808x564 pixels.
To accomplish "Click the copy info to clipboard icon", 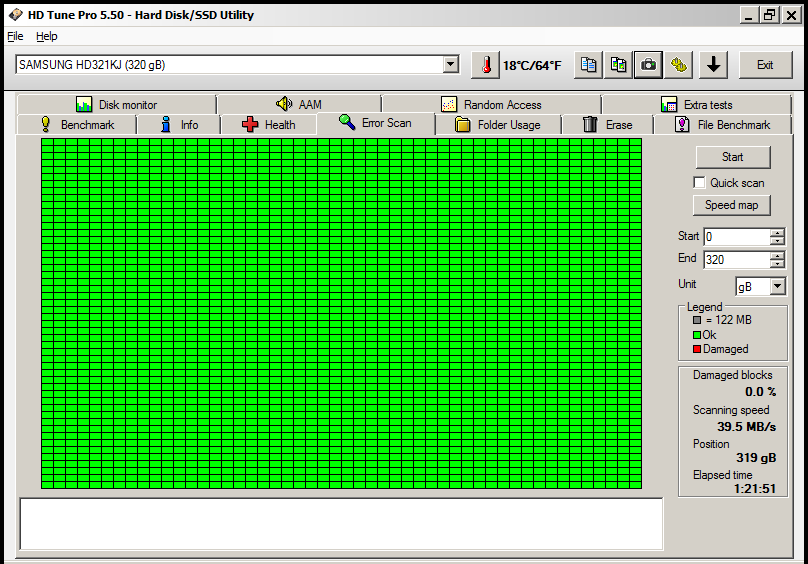I will pos(588,65).
